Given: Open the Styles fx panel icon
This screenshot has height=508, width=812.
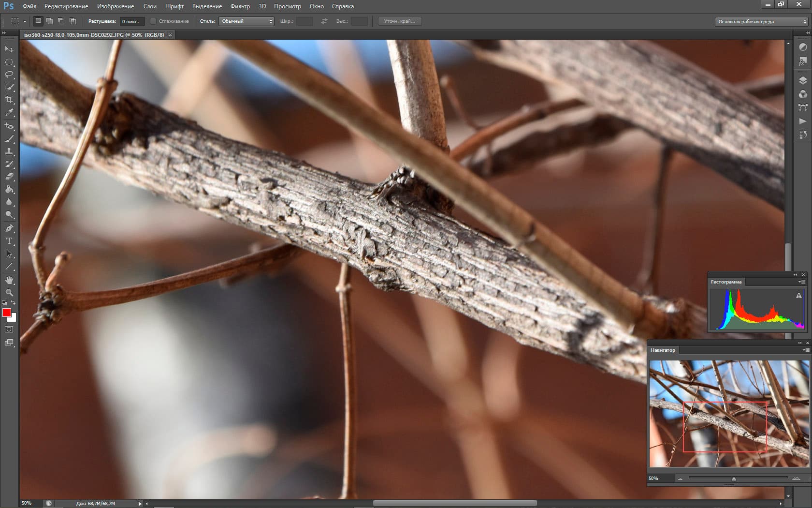Looking at the screenshot, I should click(x=803, y=61).
